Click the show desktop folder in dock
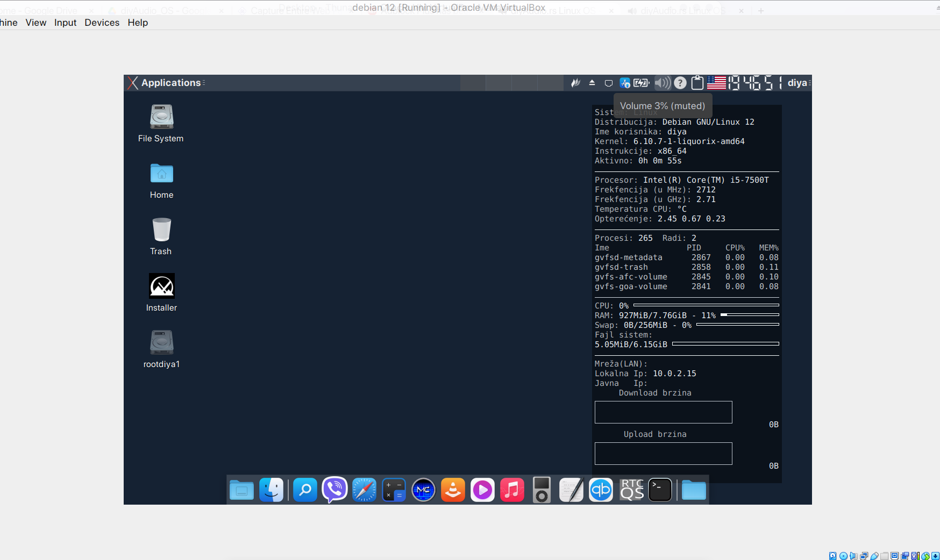940x560 pixels. pyautogui.click(x=241, y=490)
